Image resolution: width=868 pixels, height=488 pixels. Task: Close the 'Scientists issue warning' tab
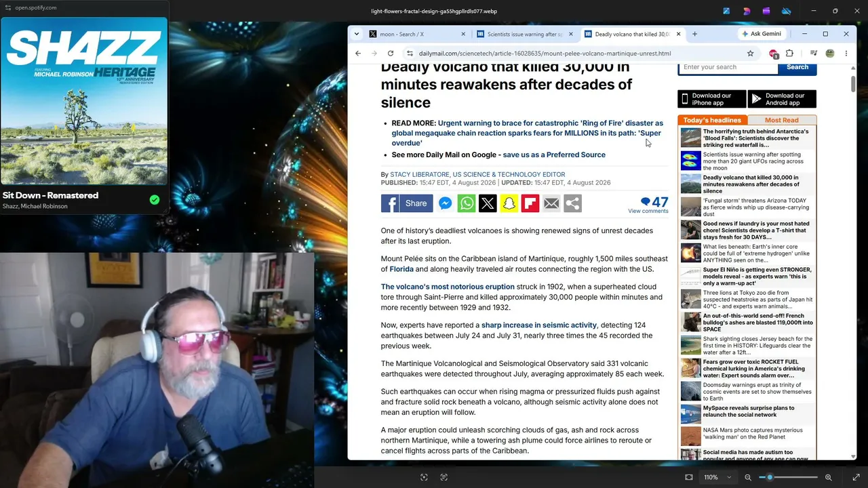pos(570,34)
